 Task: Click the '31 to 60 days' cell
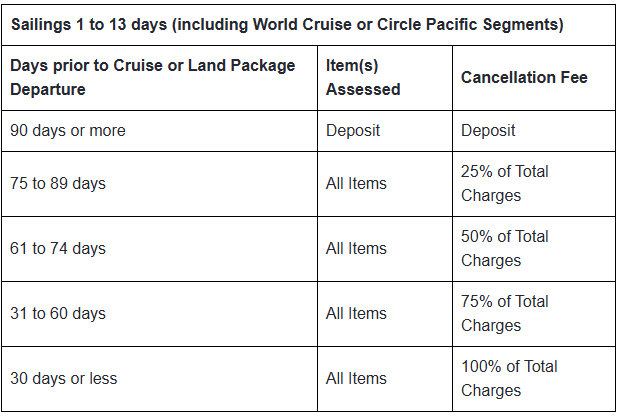(x=58, y=313)
